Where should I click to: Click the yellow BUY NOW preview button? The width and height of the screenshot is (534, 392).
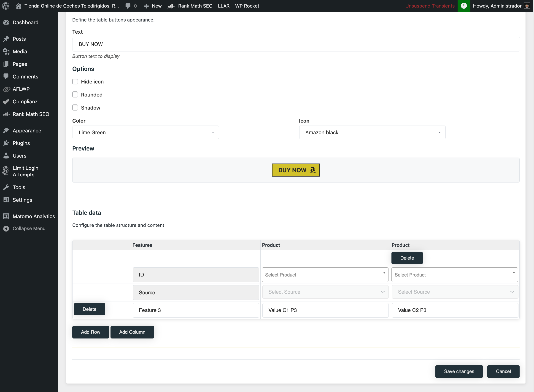coord(296,170)
